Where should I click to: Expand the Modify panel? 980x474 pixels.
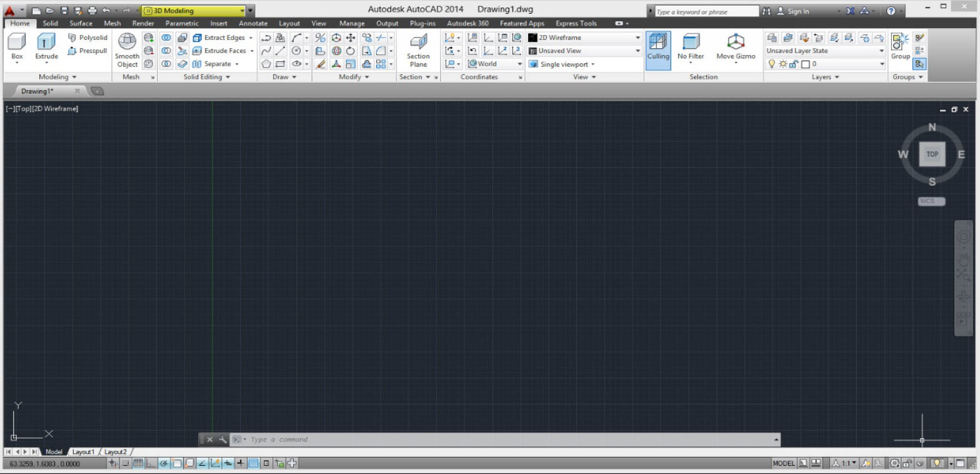tap(354, 77)
